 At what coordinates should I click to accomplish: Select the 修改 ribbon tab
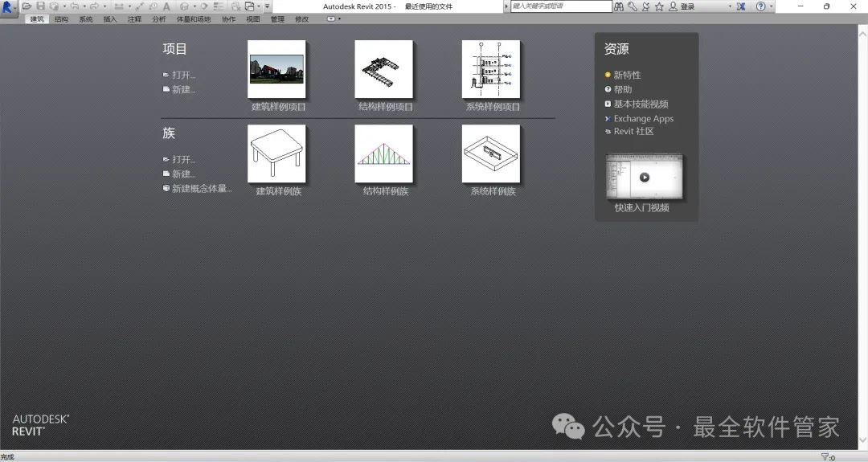pos(301,18)
